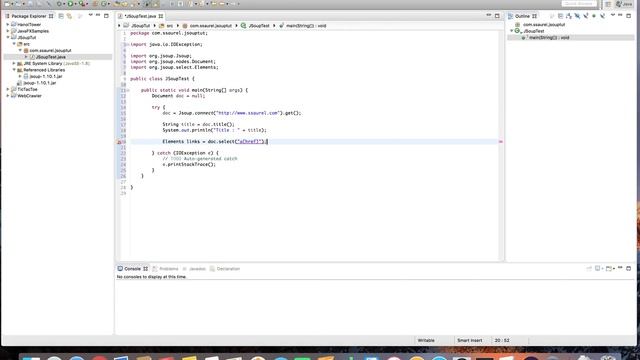Open the Open Console dropdown
This screenshot has width=640, height=360.
click(x=613, y=269)
